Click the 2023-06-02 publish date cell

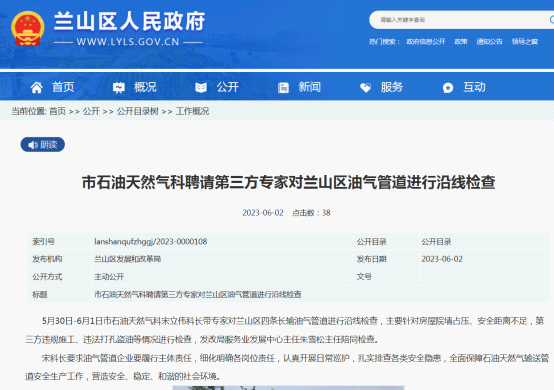point(442,259)
